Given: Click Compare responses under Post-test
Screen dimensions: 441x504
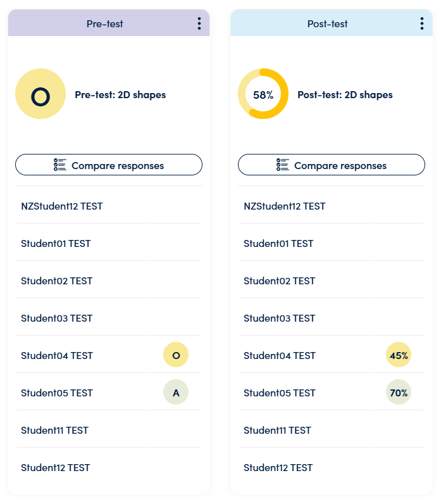Looking at the screenshot, I should coord(331,165).
